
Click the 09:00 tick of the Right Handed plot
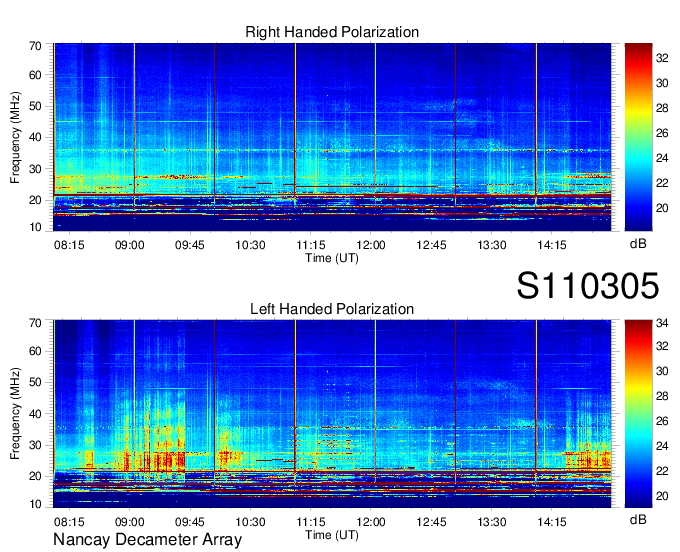[130, 245]
